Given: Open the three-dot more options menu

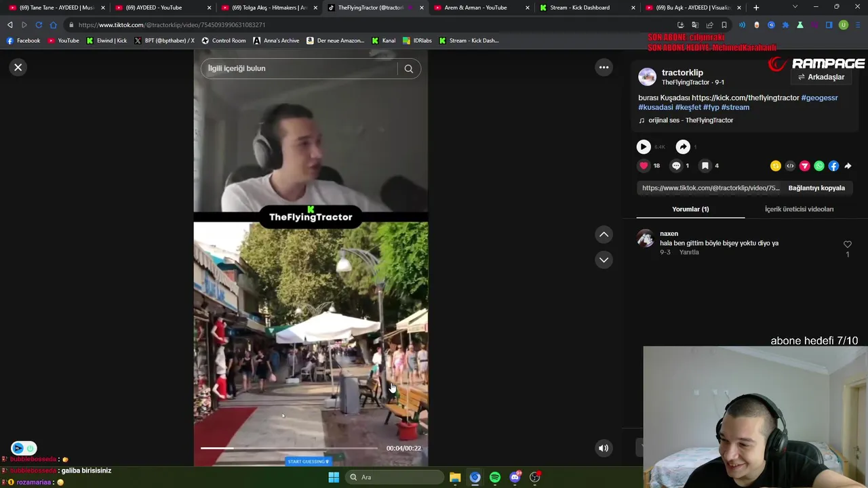Looking at the screenshot, I should tap(604, 67).
